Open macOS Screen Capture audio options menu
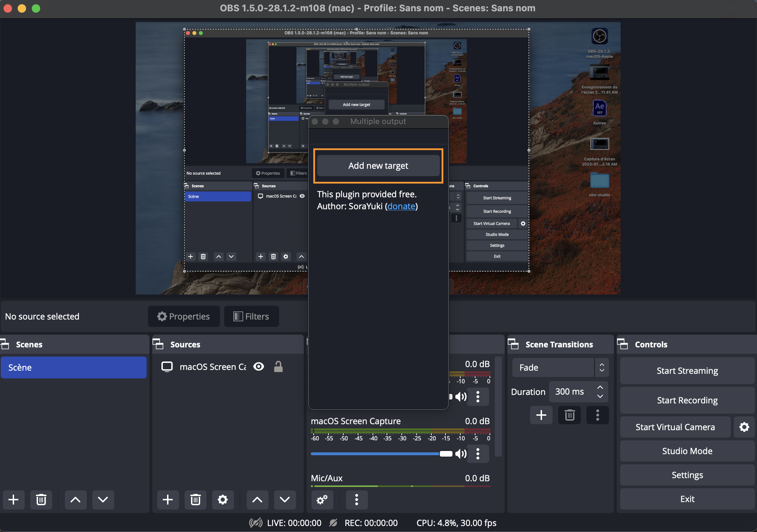757x532 pixels. click(x=478, y=453)
